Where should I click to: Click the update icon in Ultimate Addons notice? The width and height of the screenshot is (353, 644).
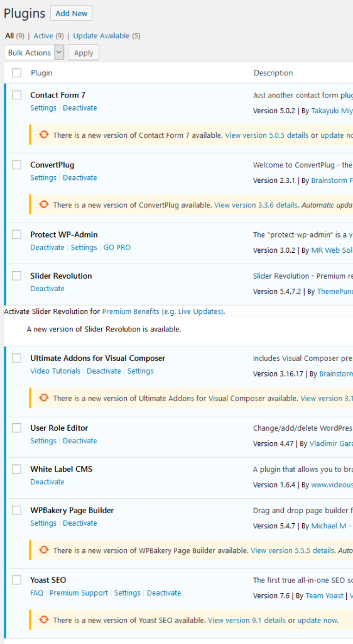[x=43, y=398]
